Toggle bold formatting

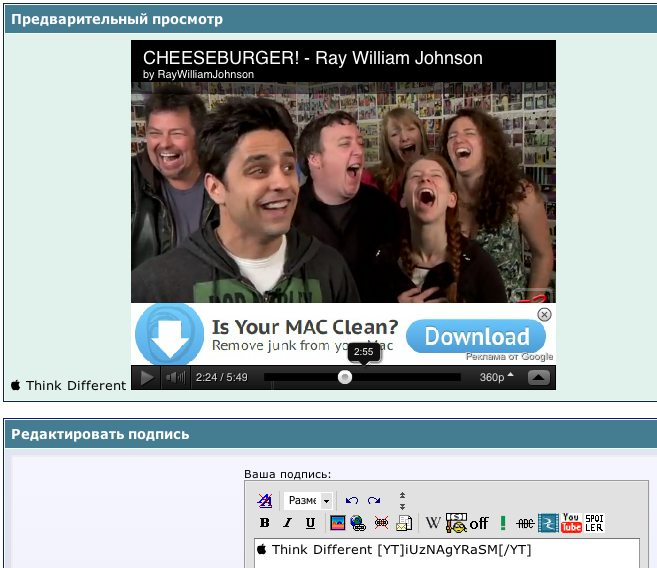[264, 523]
